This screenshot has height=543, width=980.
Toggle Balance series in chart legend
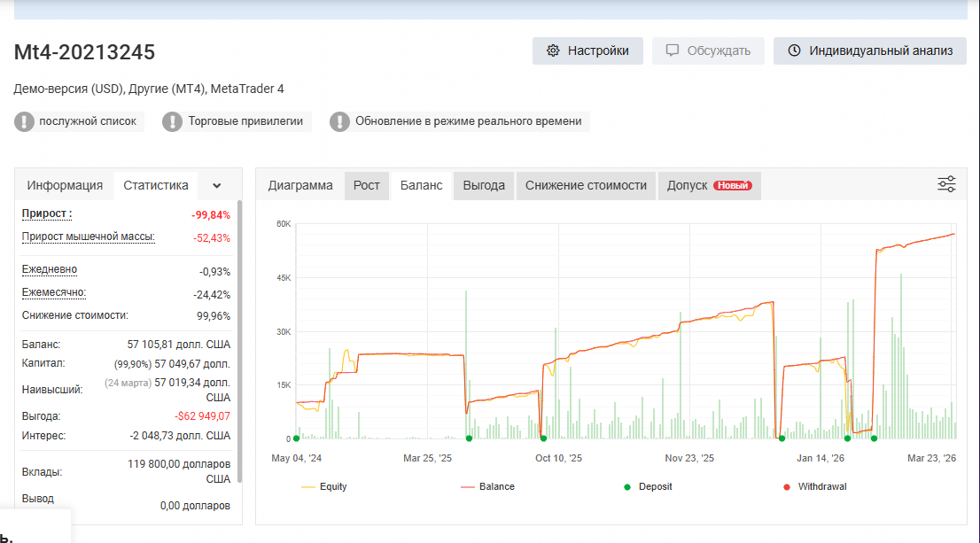pos(487,487)
